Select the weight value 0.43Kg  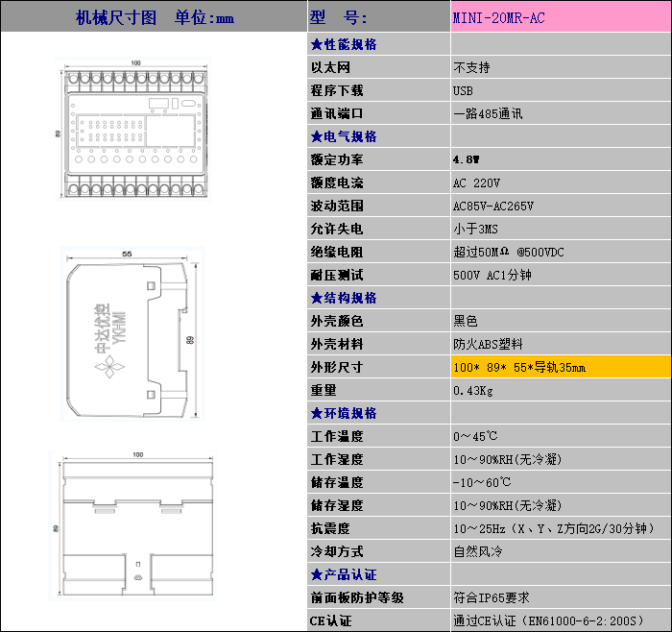click(472, 391)
